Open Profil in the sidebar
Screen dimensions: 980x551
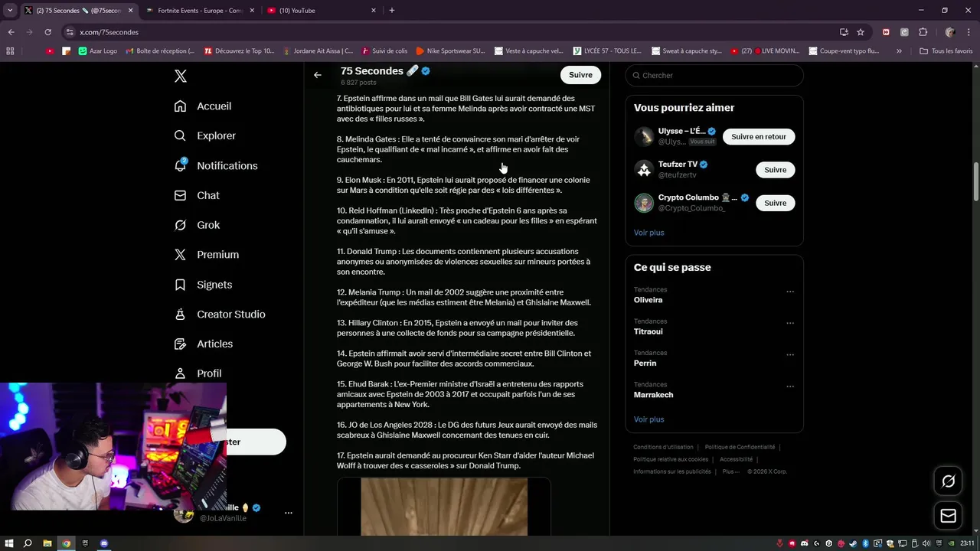[x=198, y=373]
